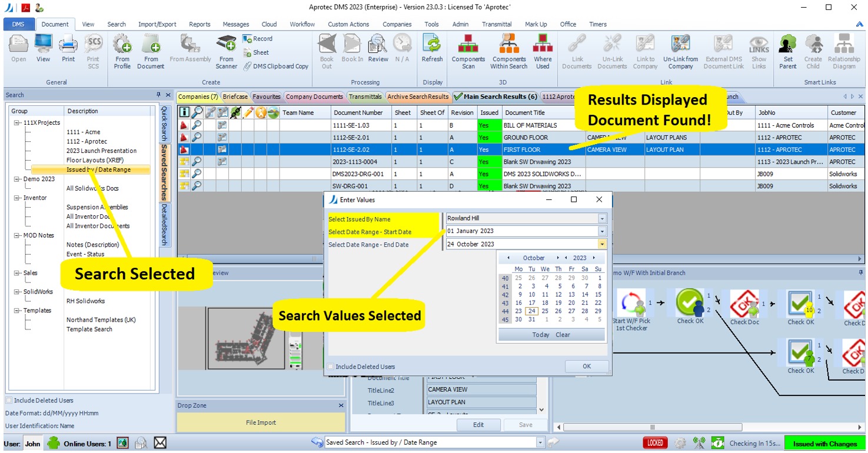Go to the next year in the calendar
Image resolution: width=868 pixels, height=453 pixels.
click(x=594, y=258)
